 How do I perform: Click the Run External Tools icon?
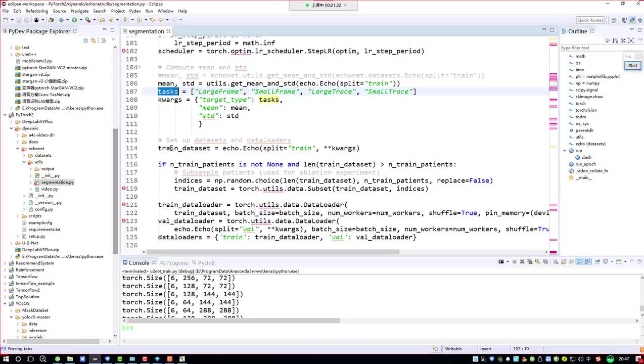click(88, 20)
